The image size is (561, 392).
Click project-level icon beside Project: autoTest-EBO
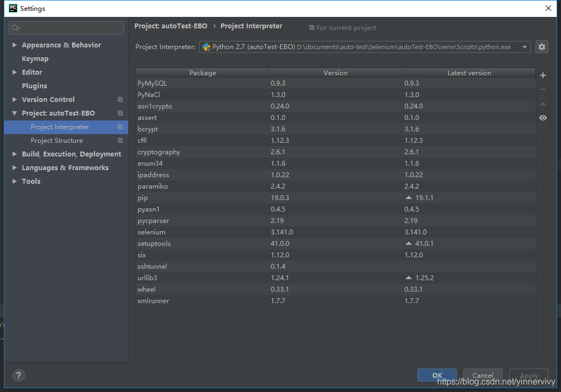120,113
